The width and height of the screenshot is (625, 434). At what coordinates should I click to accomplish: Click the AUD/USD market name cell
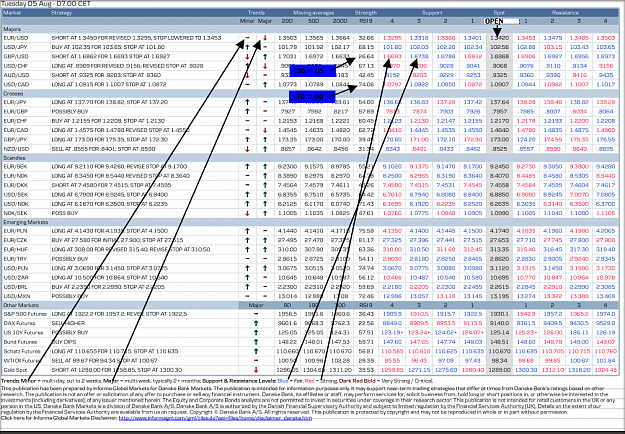click(26, 75)
